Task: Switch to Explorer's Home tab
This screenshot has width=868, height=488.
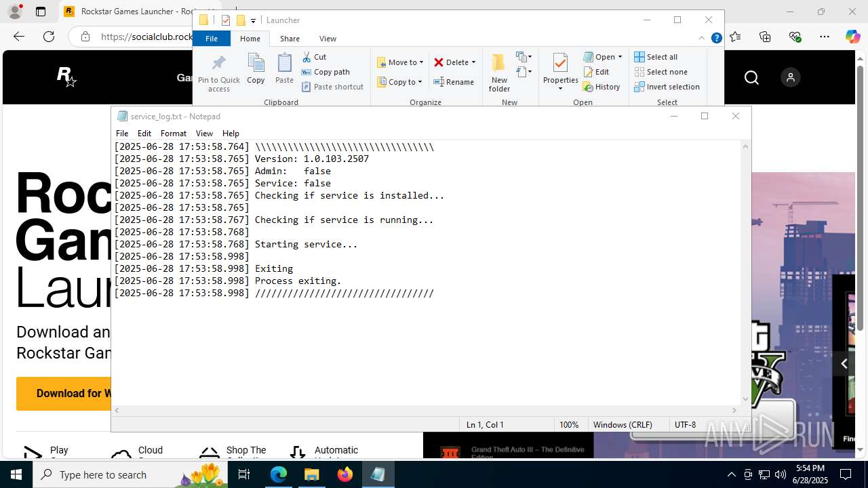Action: [x=250, y=39]
